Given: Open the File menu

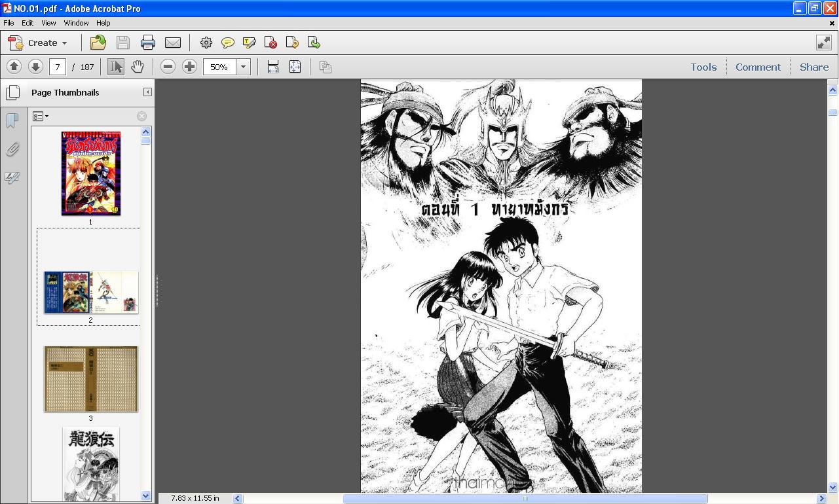Looking at the screenshot, I should (9, 23).
